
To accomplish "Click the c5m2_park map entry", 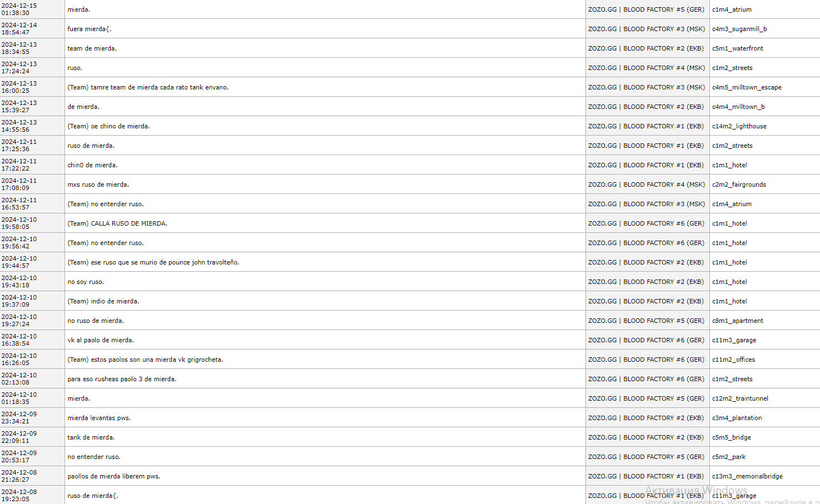I will pyautogui.click(x=729, y=457).
